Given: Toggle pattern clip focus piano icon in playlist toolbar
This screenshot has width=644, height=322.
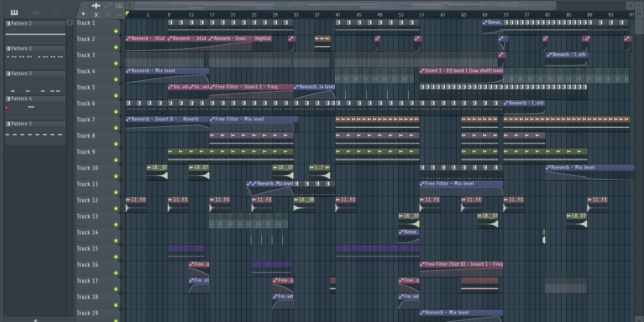Looking at the screenshot, I should 119,5.
